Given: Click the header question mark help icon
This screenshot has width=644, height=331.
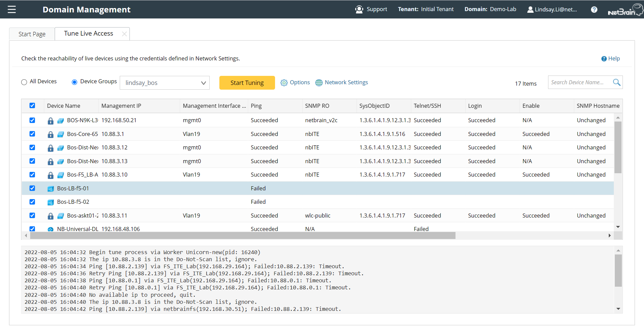Looking at the screenshot, I should (594, 9).
